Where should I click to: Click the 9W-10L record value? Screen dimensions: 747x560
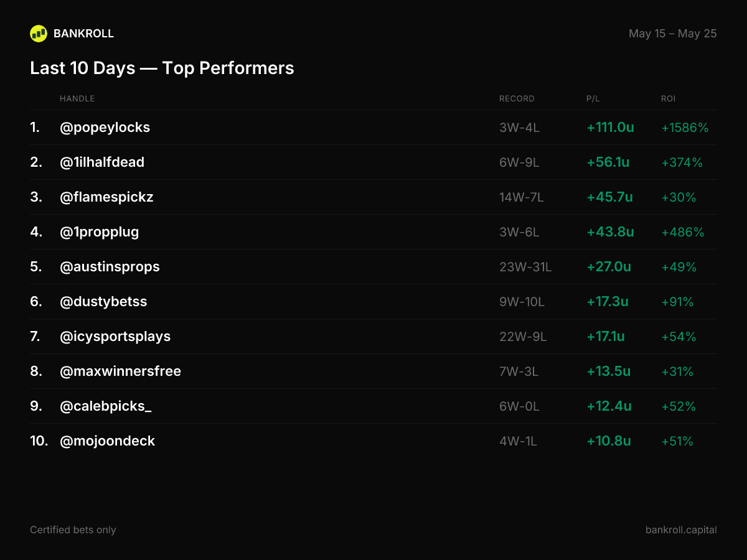(522, 302)
